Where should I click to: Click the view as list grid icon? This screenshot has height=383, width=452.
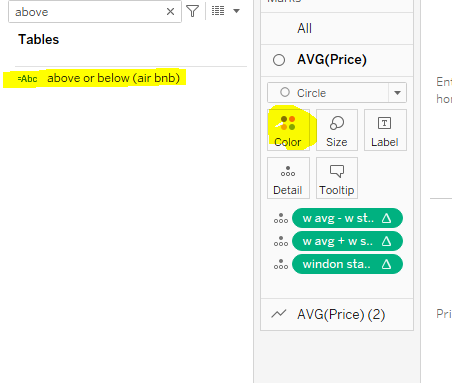tap(218, 11)
